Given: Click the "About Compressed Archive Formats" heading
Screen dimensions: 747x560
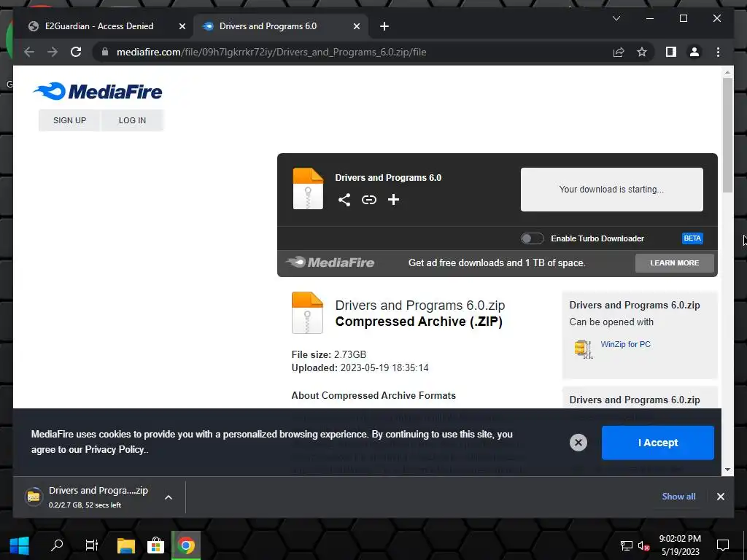Looking at the screenshot, I should click(x=373, y=396).
